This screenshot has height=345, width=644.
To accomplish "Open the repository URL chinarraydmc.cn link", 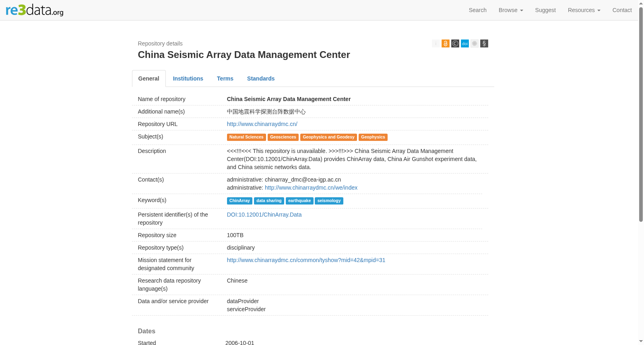I will [262, 124].
